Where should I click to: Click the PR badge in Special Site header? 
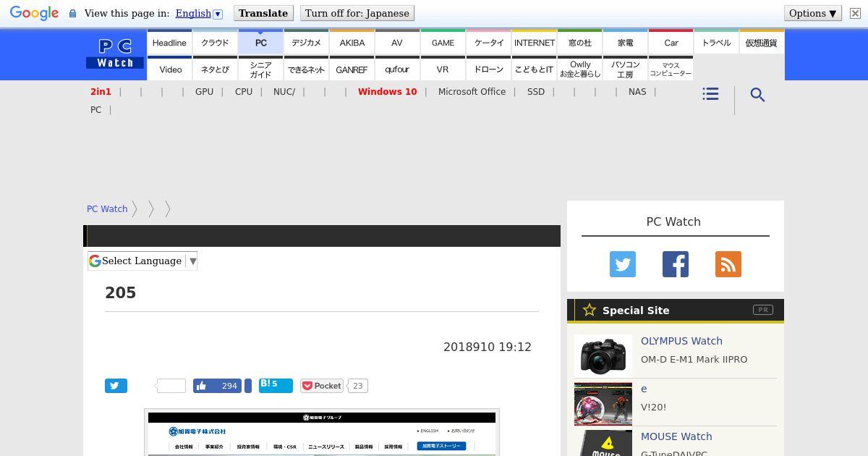tap(763, 310)
